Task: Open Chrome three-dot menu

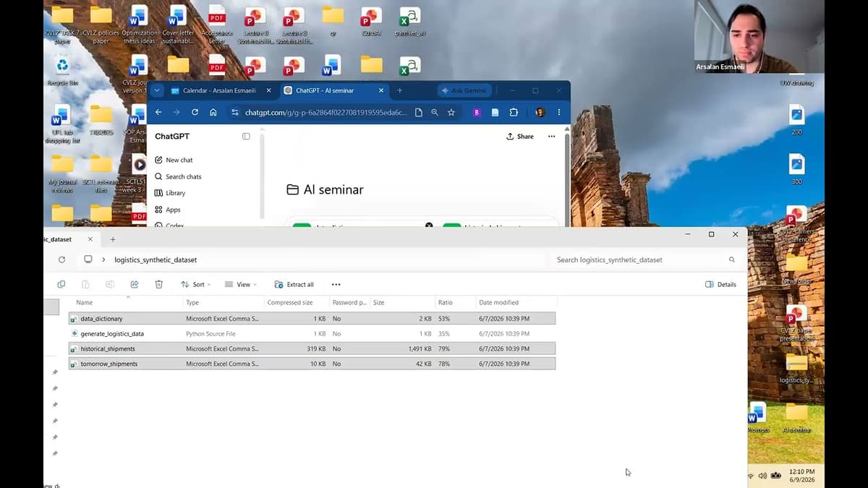Action: click(558, 112)
